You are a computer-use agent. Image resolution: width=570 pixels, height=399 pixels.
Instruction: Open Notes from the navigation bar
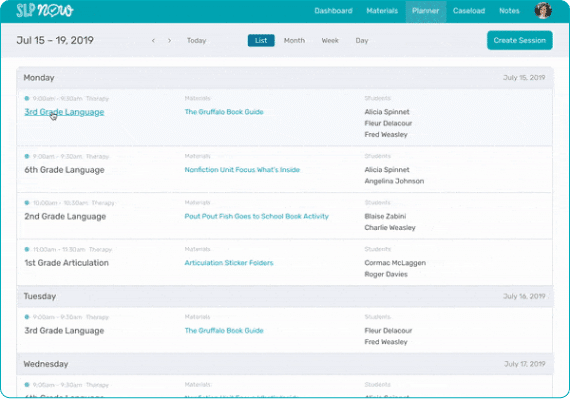click(509, 11)
